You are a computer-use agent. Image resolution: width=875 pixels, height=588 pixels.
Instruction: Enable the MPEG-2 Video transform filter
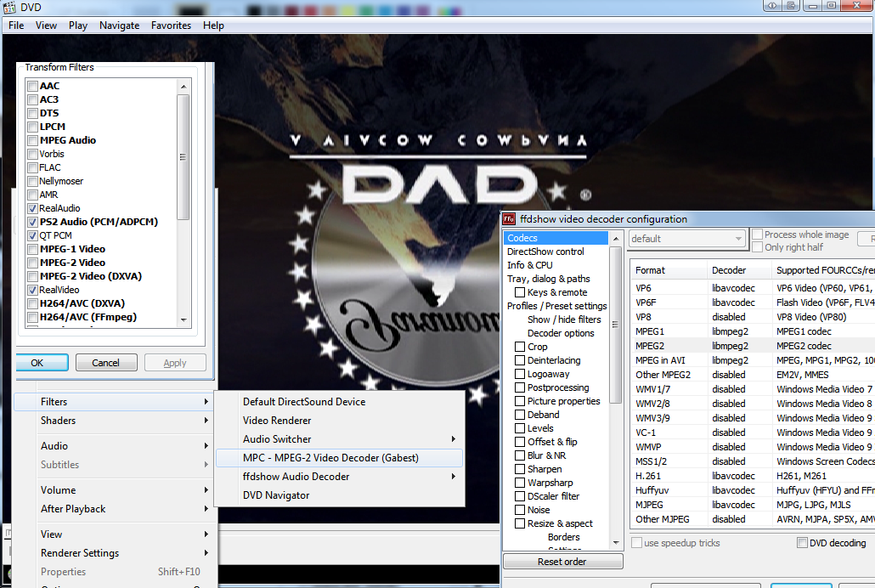(33, 263)
